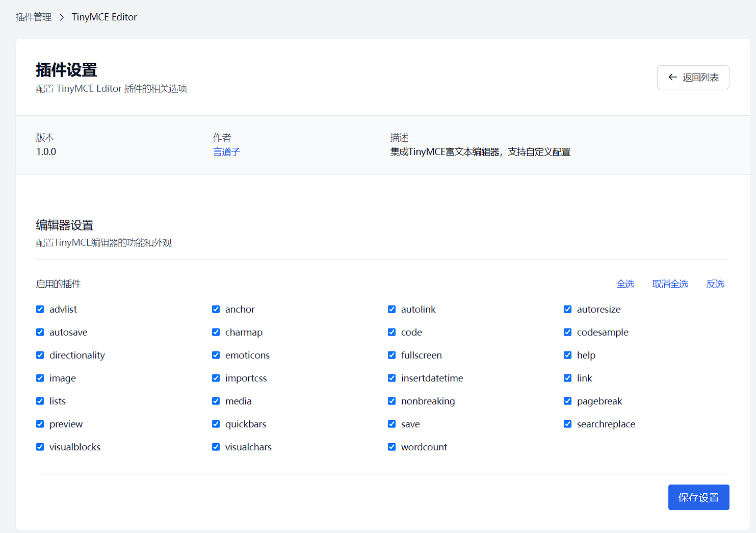Uncheck the advlist plugin checkbox

[x=40, y=309]
